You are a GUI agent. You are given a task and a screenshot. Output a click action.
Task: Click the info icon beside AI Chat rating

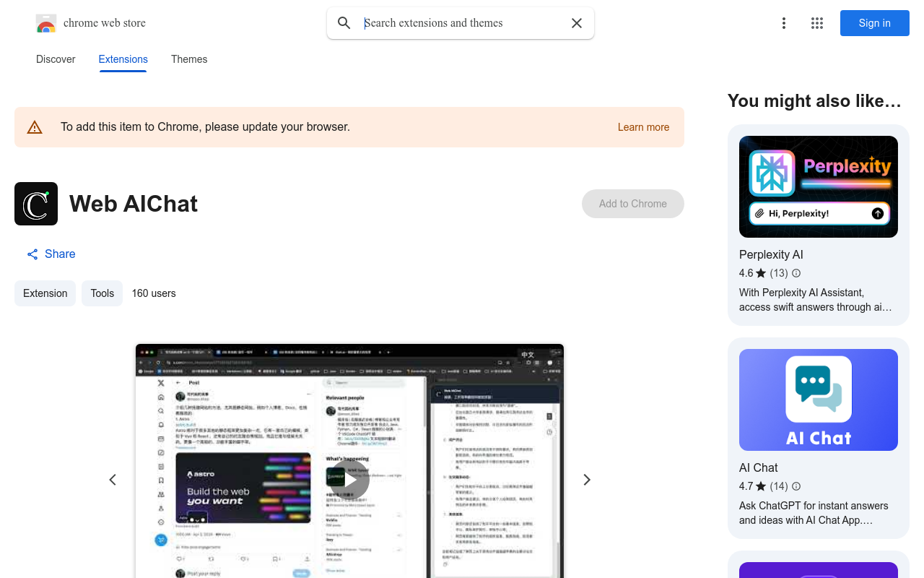tap(796, 486)
